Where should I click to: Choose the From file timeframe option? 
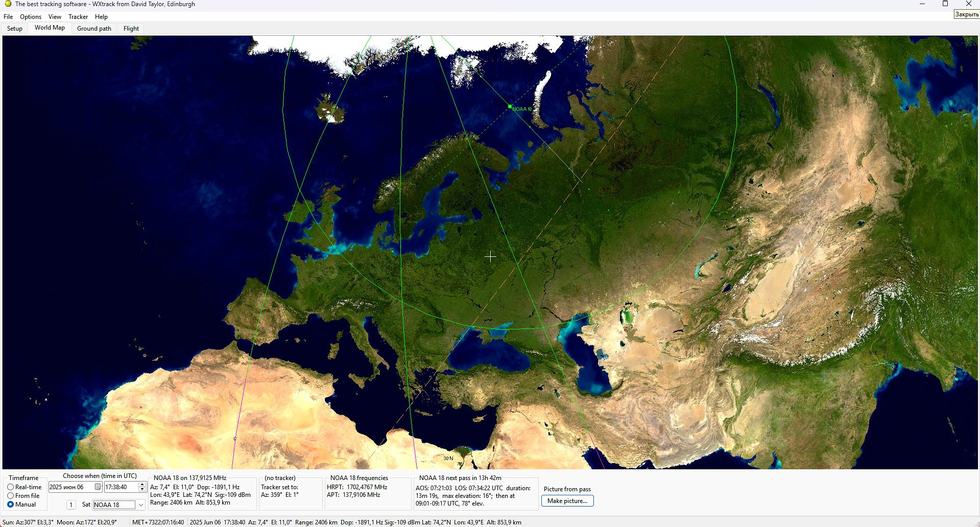11,496
